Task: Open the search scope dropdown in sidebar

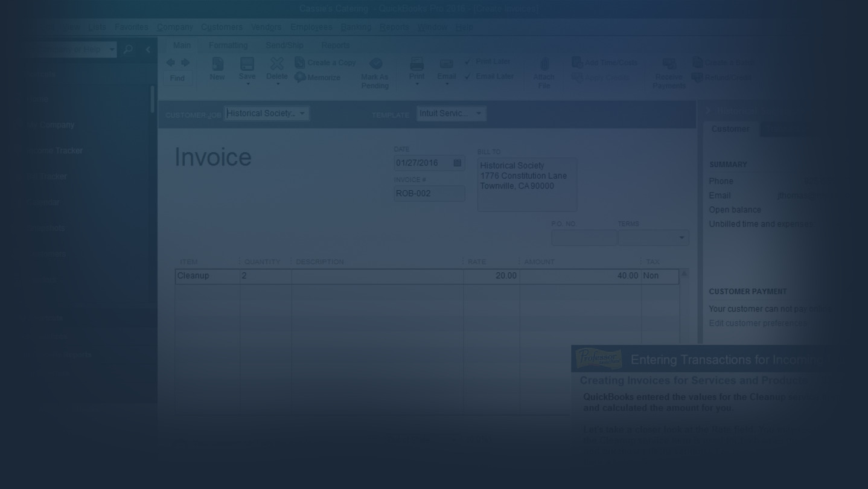Action: (112, 50)
